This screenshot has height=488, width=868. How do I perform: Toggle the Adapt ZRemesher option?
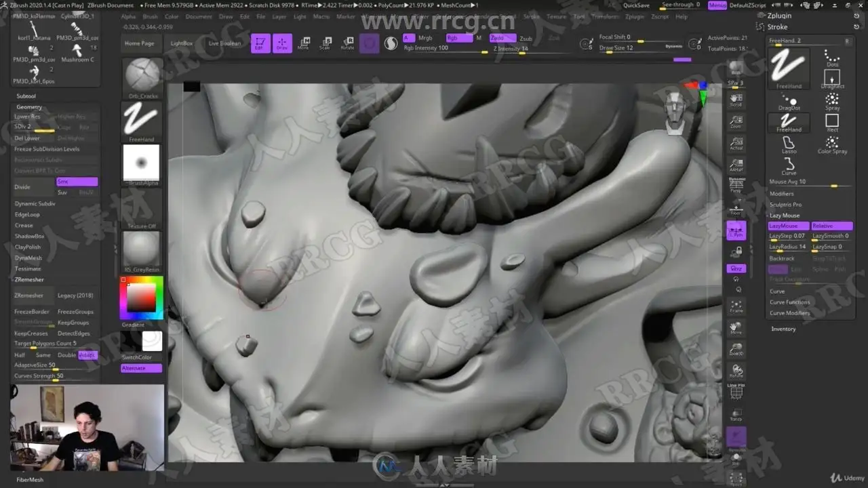click(x=87, y=355)
